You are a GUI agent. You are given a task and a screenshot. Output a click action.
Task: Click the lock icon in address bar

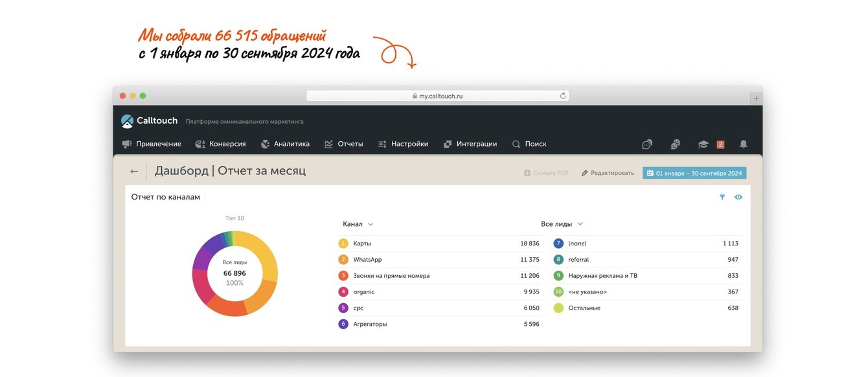pos(415,96)
